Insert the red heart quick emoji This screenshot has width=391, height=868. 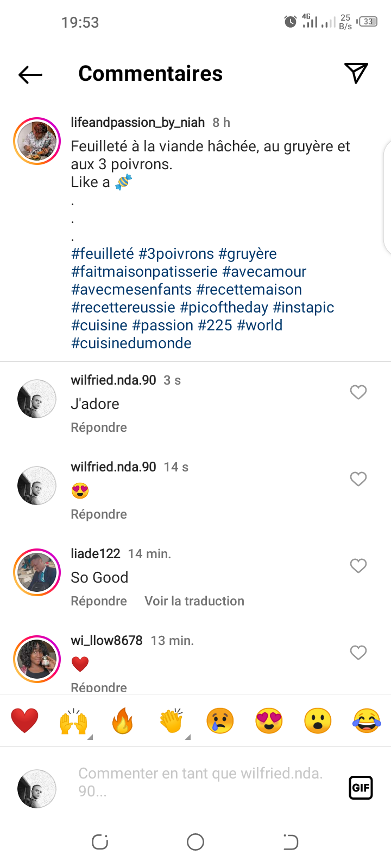(x=25, y=721)
